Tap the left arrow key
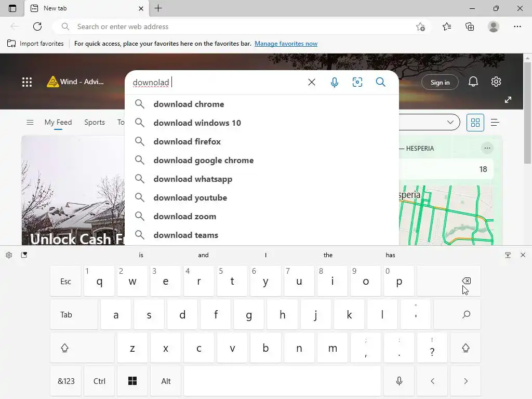 coord(432,381)
